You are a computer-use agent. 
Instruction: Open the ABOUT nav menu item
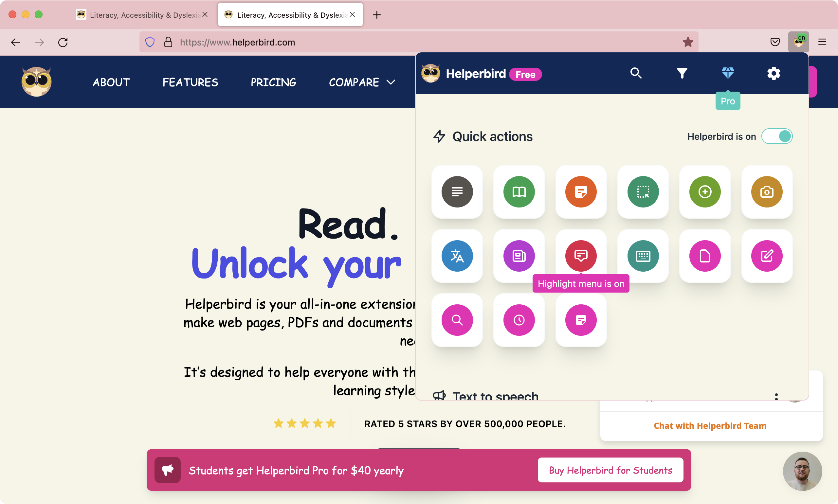[111, 82]
